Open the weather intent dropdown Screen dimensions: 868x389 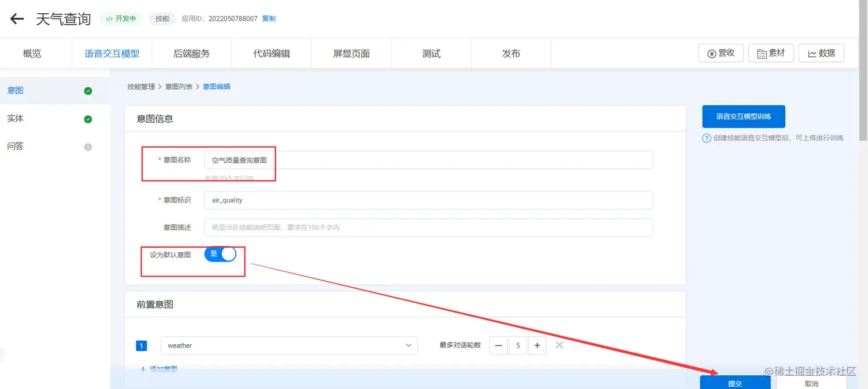coord(289,345)
